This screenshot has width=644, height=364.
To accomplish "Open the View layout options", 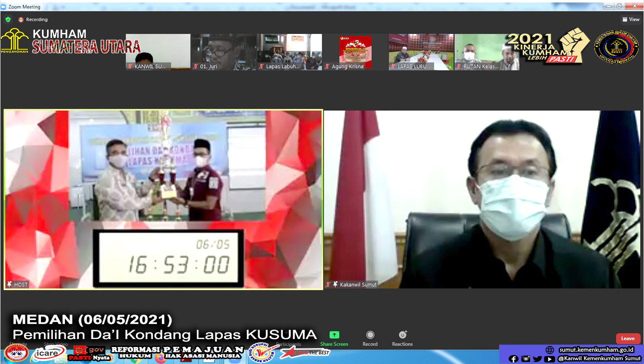I will (x=631, y=19).
